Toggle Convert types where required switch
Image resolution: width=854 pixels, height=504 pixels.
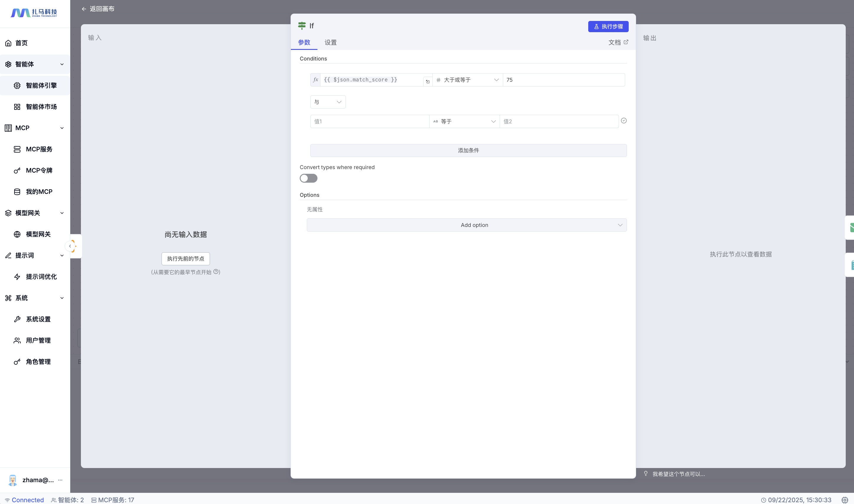click(x=308, y=178)
